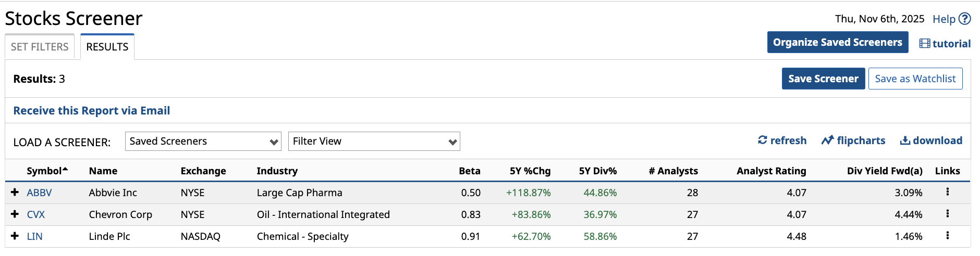The width and height of the screenshot is (980, 256).
Task: Click Receive this Report via Email
Action: pos(92,111)
